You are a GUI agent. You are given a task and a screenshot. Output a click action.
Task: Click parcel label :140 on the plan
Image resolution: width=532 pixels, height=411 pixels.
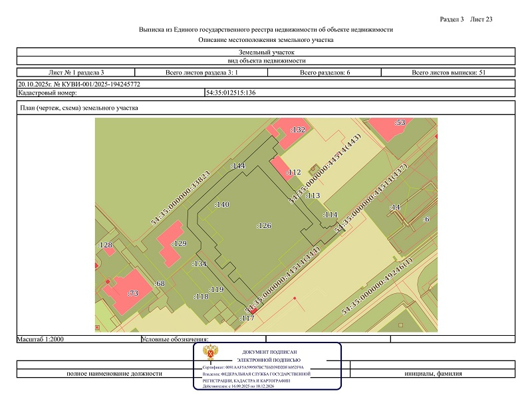(x=221, y=205)
